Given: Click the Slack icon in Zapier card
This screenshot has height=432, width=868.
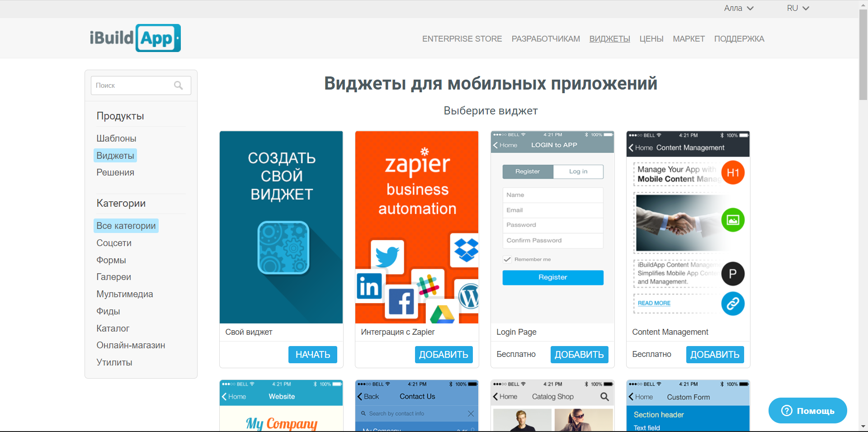Looking at the screenshot, I should [x=428, y=285].
